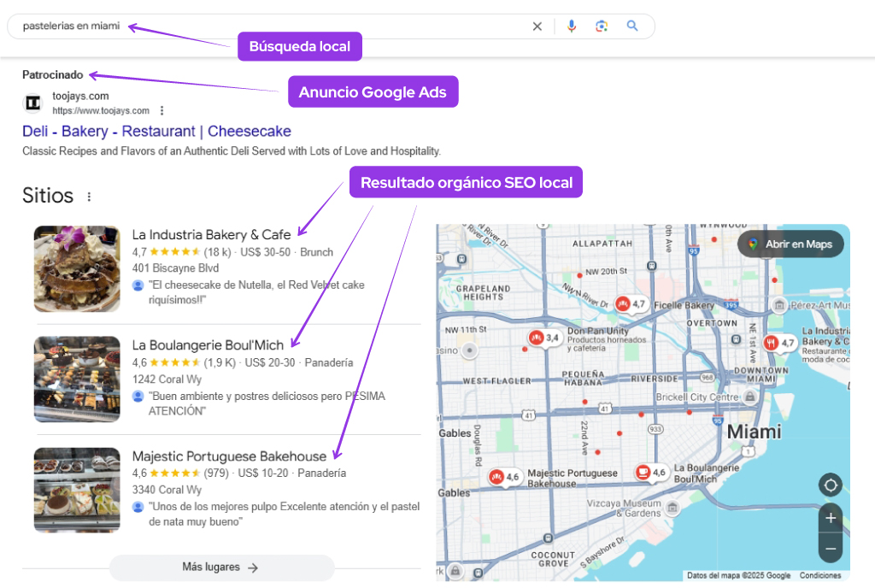Click La Industria Bakery dessert photo thumbnail
This screenshot has height=588, width=875.
(x=77, y=269)
